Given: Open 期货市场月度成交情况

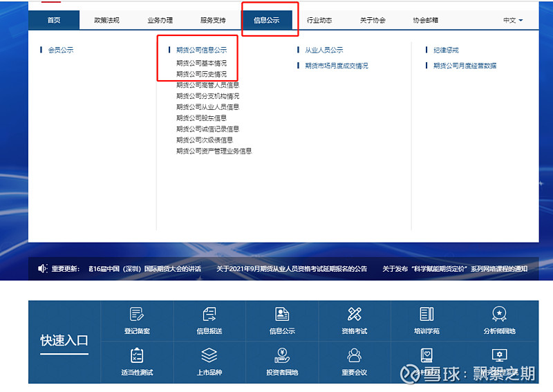Looking at the screenshot, I should coord(337,66).
